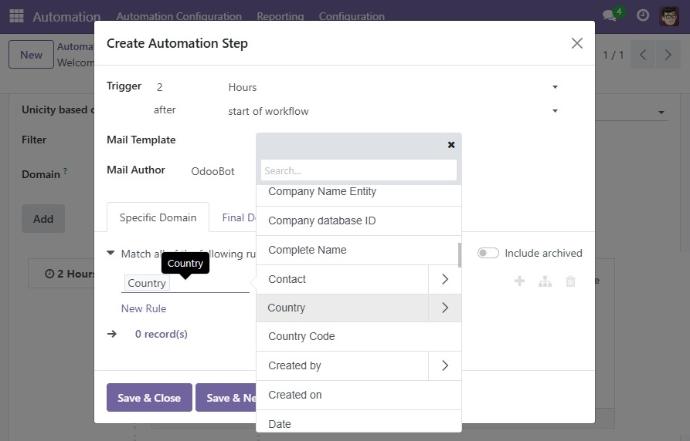Click the Save & Close button
Screen dimensions: 690x441
[x=149, y=397]
